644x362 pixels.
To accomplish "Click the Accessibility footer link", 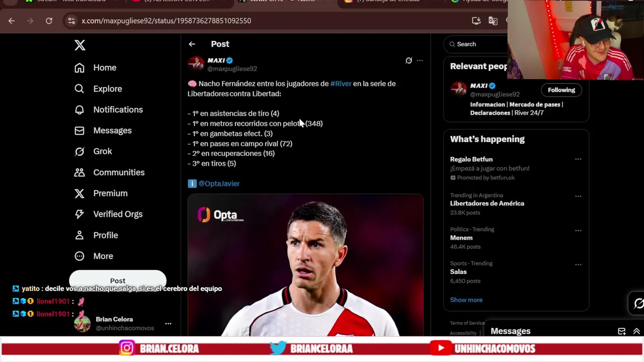I will (x=463, y=333).
